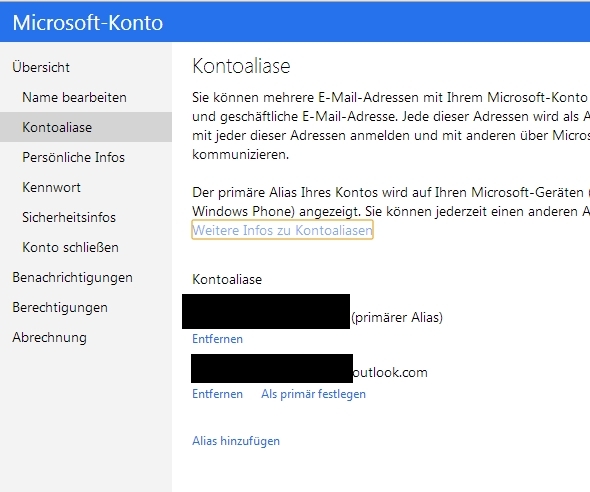This screenshot has height=492, width=590.
Task: Click the redacted primary alias address
Action: coord(266,311)
